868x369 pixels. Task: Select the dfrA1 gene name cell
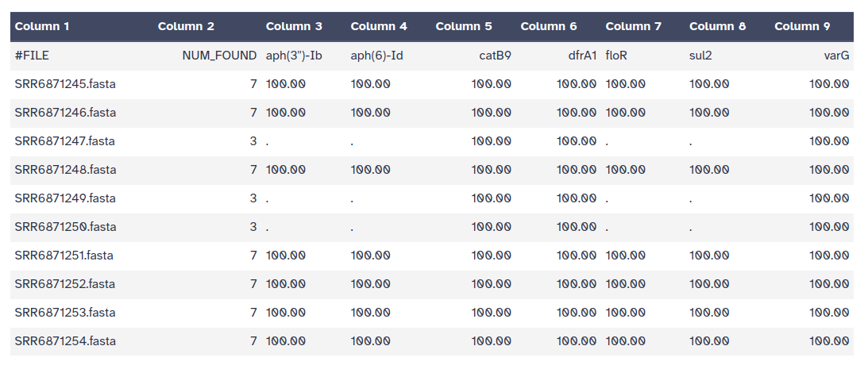577,56
